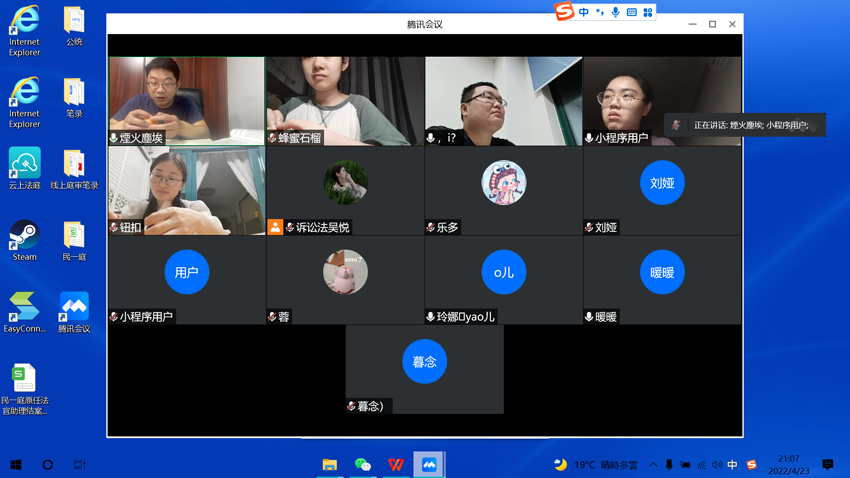Expand hidden system tray icons
The height and width of the screenshot is (478, 850).
653,465
